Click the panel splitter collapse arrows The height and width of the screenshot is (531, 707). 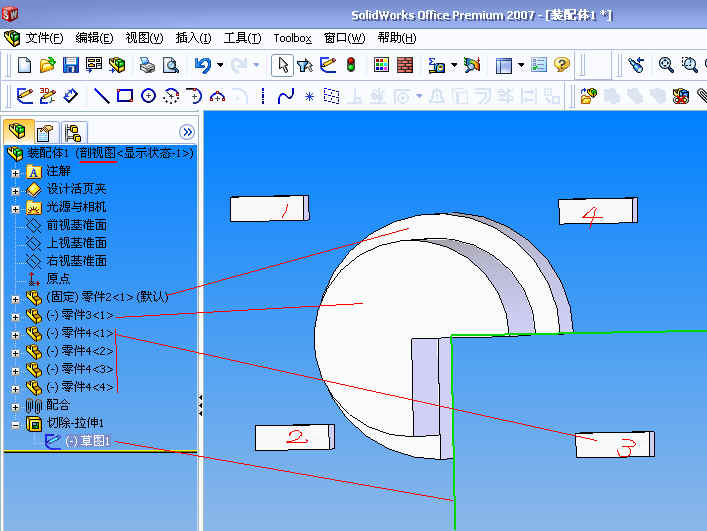pyautogui.click(x=200, y=405)
